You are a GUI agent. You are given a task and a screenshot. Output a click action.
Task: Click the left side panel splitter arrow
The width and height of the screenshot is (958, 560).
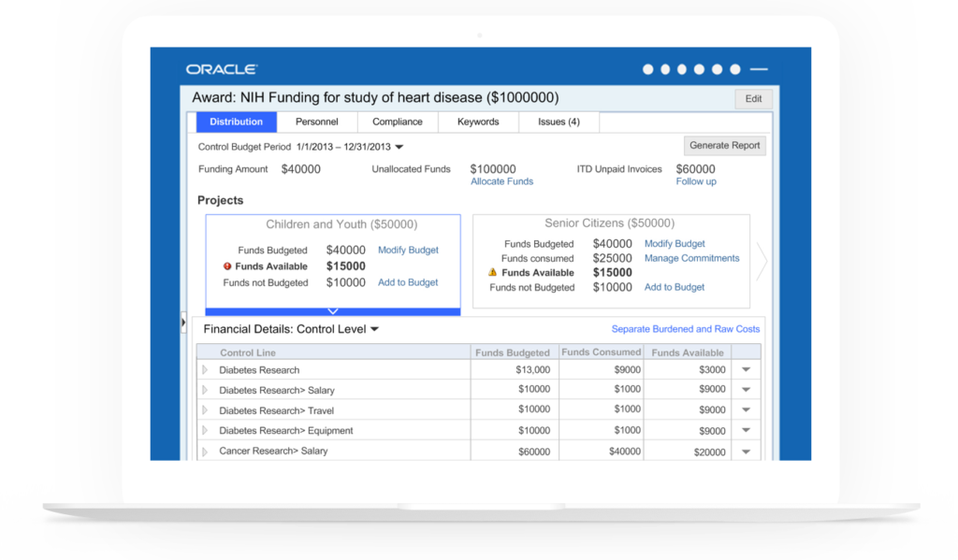pos(183,323)
